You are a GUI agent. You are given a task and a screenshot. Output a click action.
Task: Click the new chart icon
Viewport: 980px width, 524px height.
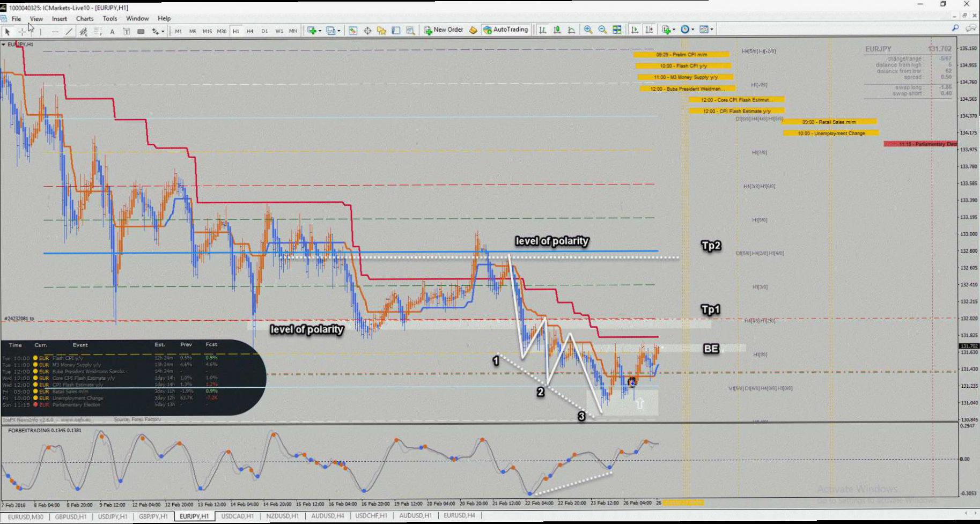point(312,31)
